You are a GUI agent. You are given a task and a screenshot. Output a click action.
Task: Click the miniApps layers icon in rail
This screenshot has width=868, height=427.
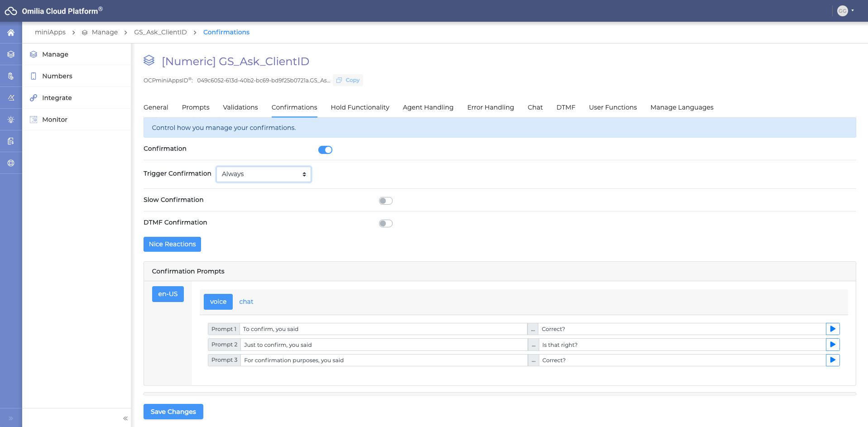click(11, 54)
